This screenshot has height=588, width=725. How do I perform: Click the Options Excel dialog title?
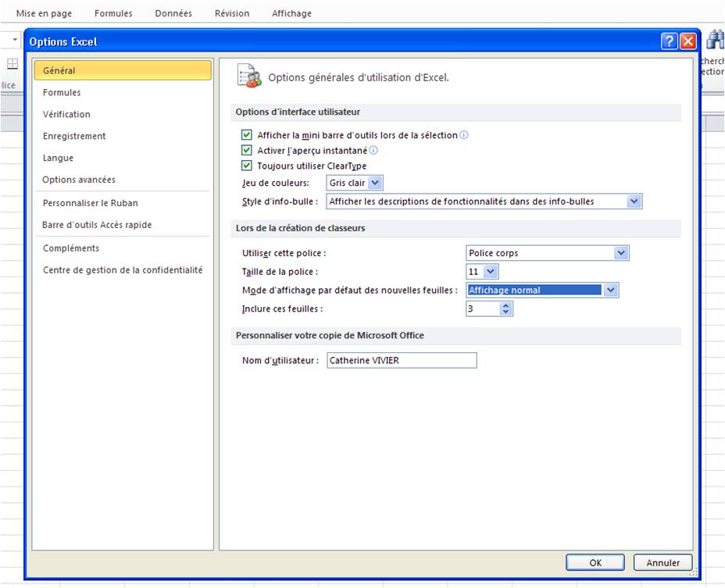click(x=63, y=41)
